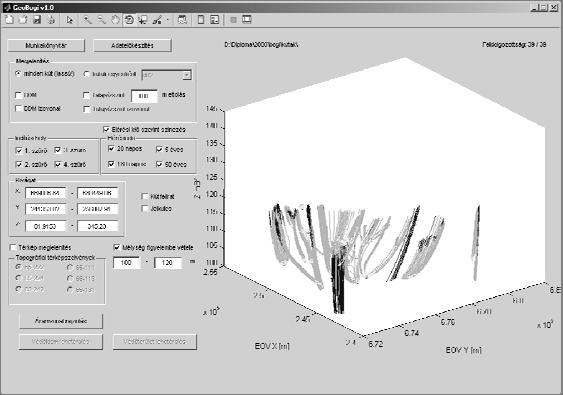The height and width of the screenshot is (395, 563).
Task: Click the Áramvonal button
Action: pos(61,321)
